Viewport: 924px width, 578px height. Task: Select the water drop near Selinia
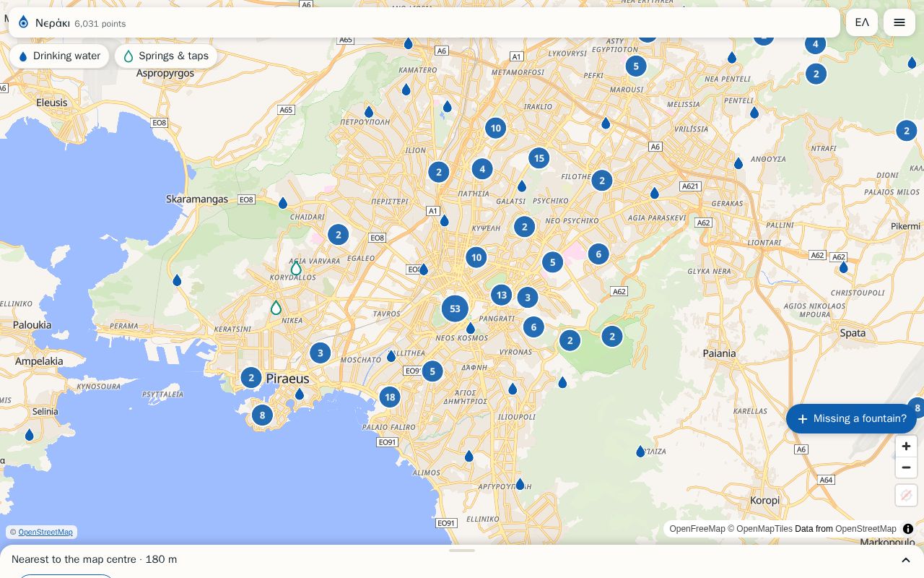click(30, 435)
